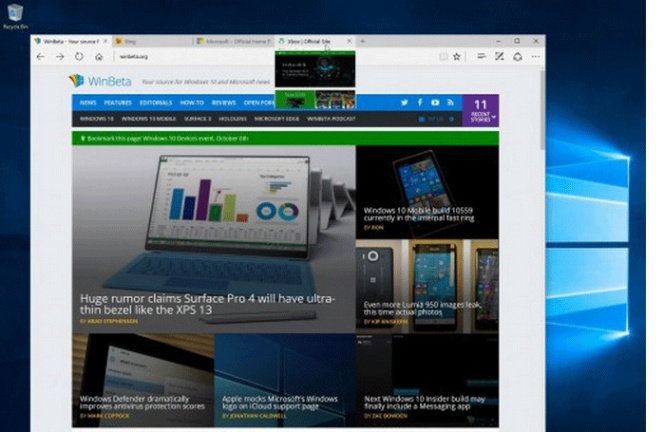Screen dimensions: 664x432
Task: Go to HOLOLENS category
Action: point(232,119)
